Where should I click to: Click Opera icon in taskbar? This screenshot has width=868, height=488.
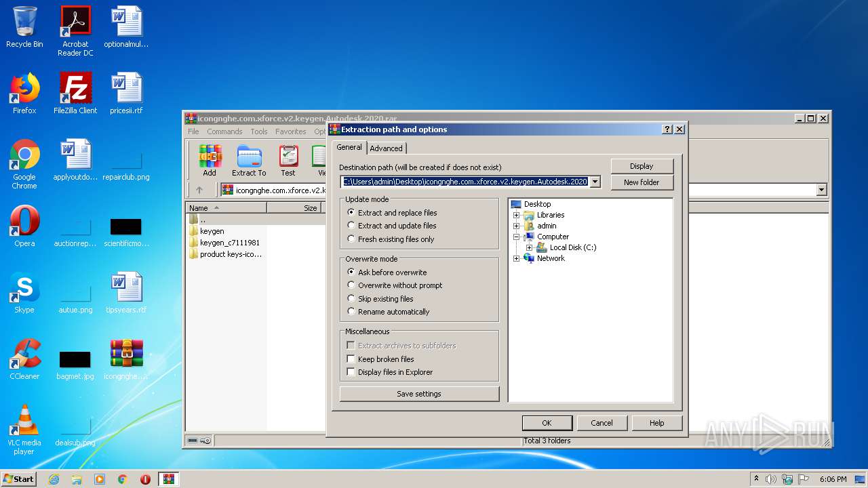coord(145,479)
